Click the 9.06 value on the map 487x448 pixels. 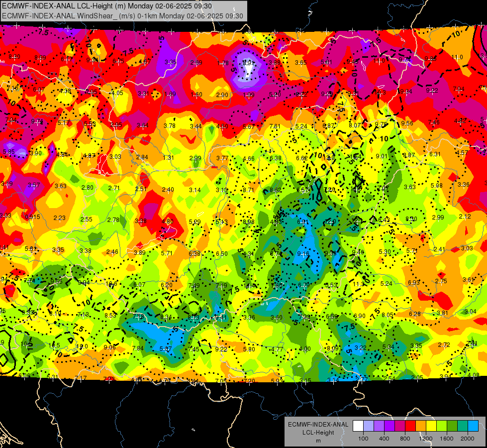[x=109, y=347]
